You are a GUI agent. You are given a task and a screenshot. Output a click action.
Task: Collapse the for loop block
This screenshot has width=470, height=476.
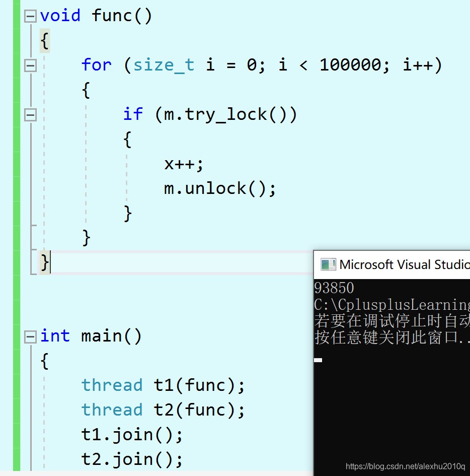30,65
